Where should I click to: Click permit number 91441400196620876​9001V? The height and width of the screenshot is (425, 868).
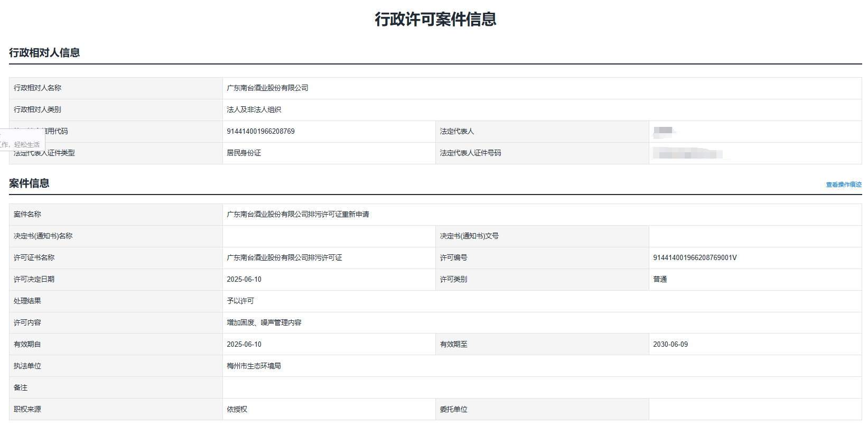695,258
